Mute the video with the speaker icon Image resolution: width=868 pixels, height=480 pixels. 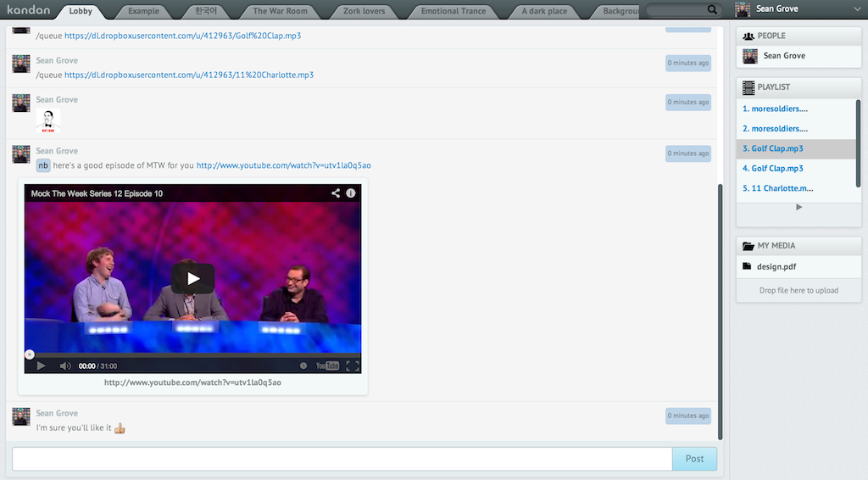65,366
